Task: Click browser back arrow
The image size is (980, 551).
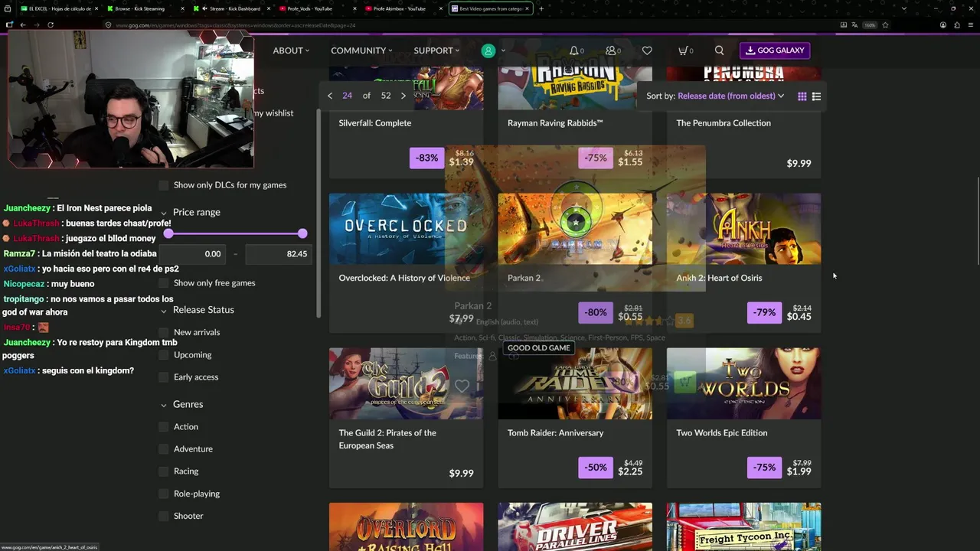Action: click(23, 24)
